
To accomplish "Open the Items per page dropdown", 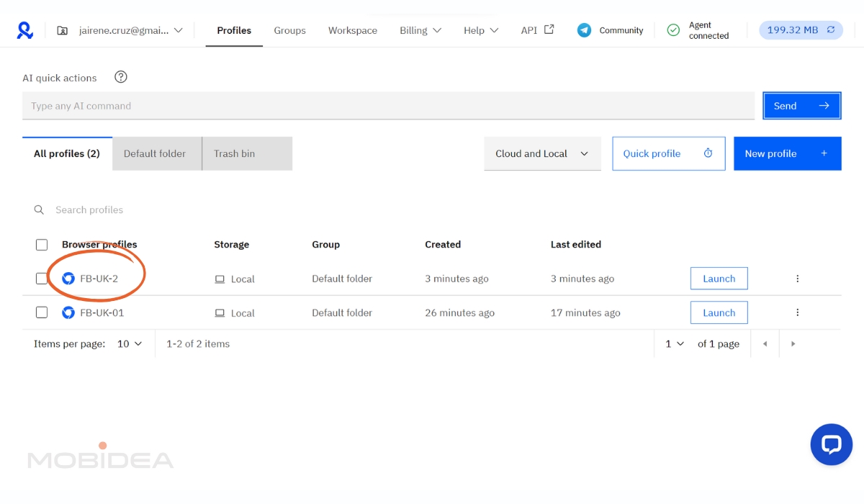I will [x=130, y=344].
